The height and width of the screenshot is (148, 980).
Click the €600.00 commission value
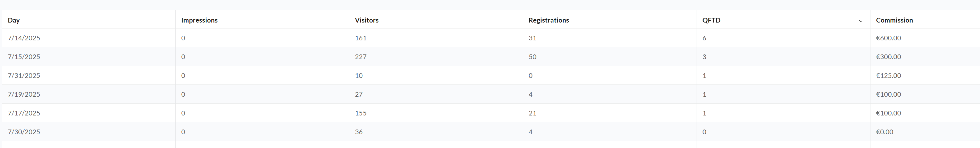[888, 38]
